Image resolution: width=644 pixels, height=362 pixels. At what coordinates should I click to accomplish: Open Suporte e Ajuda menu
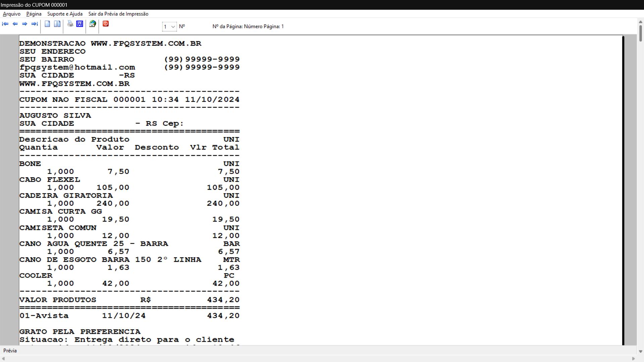(65, 14)
